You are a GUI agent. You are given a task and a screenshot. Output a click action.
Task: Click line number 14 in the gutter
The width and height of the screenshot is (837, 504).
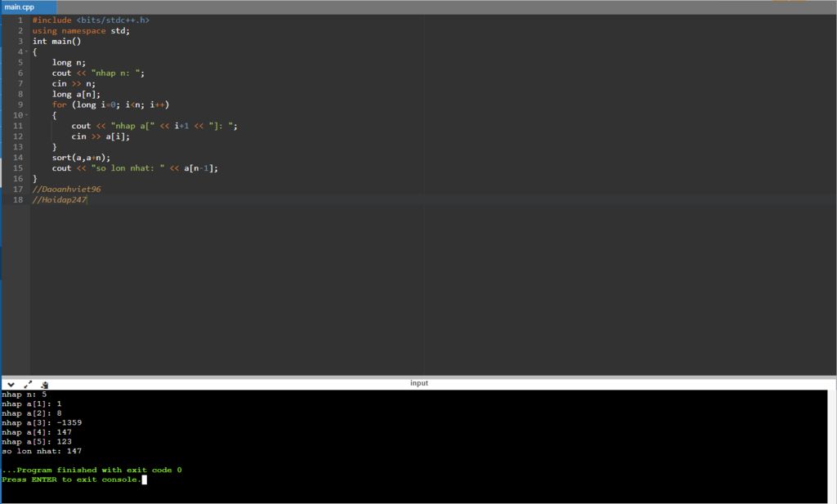(x=18, y=158)
